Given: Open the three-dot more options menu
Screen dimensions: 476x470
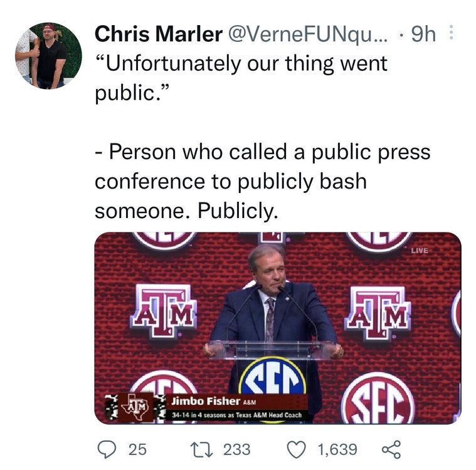Looking at the screenshot, I should pos(453,34).
